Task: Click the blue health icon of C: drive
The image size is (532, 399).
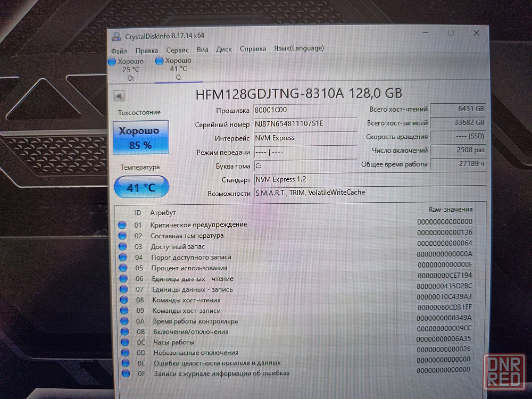Action: tap(159, 61)
